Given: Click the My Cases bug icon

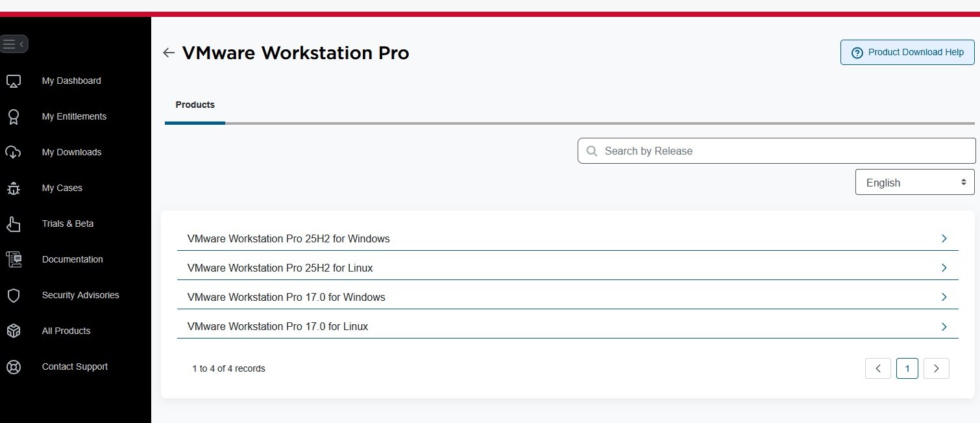Looking at the screenshot, I should pyautogui.click(x=14, y=188).
